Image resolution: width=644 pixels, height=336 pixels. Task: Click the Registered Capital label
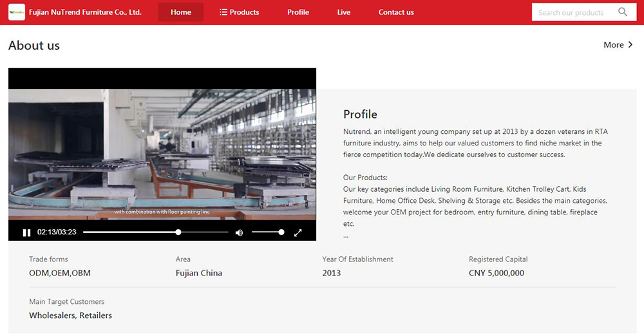coord(498,259)
